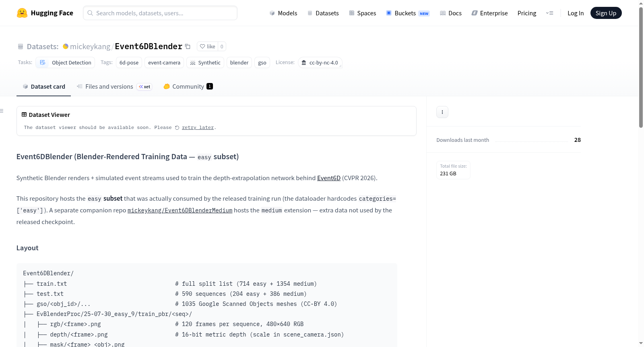The width and height of the screenshot is (644, 347).
Task: Click the scrollbar down arrow
Action: 641,344
